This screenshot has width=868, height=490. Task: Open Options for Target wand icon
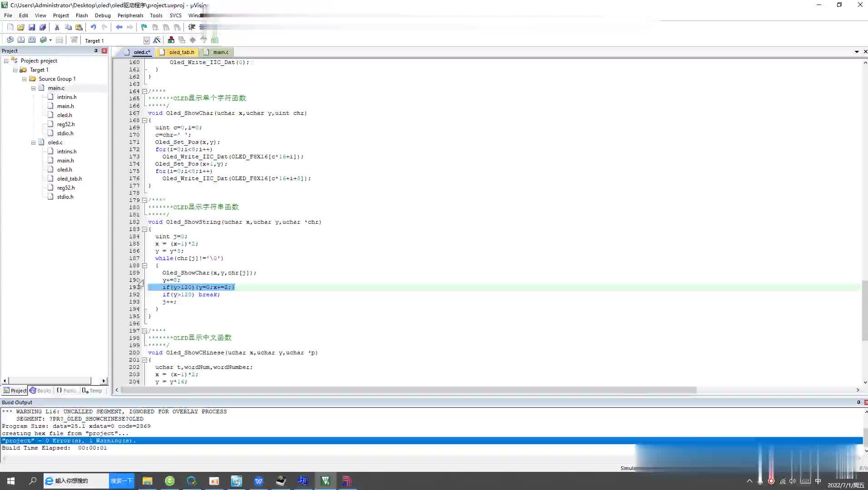click(157, 40)
